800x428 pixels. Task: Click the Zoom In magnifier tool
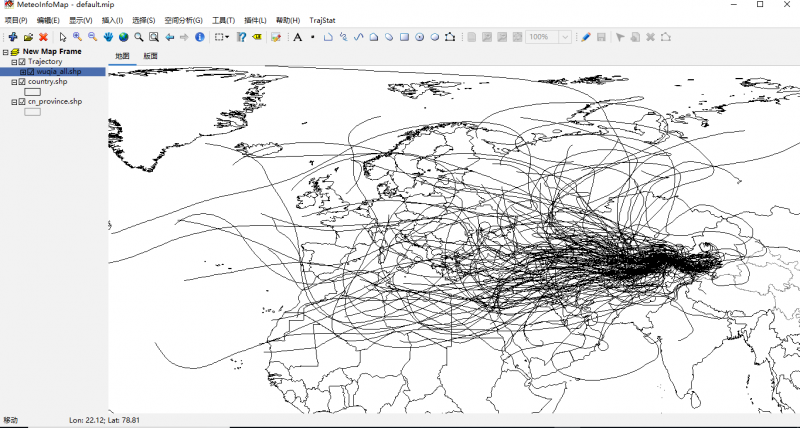[77, 37]
